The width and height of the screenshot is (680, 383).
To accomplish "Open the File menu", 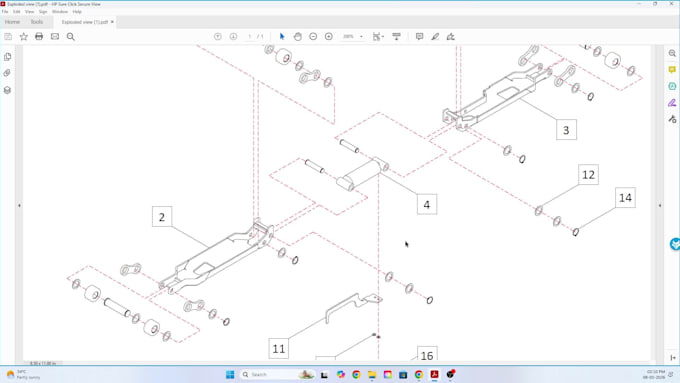I will click(5, 12).
